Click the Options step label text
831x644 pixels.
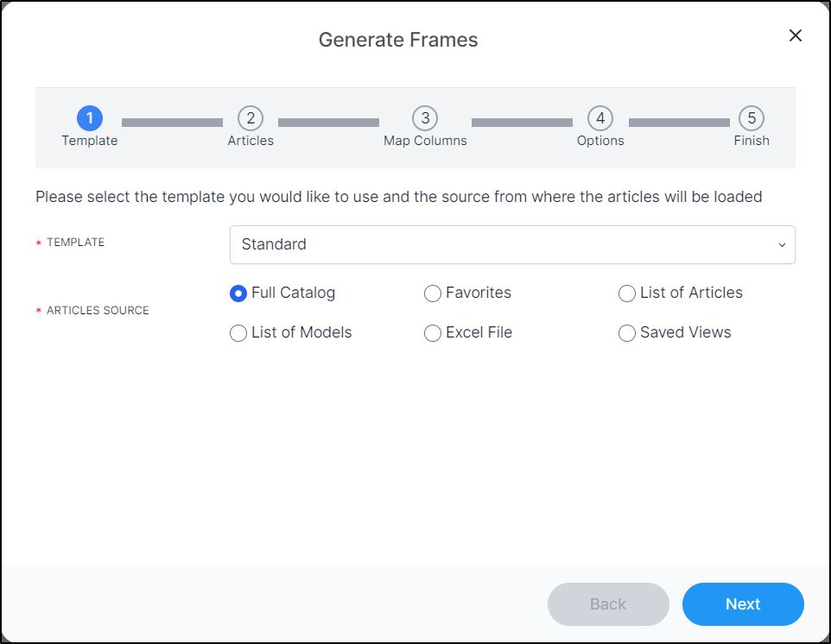tap(599, 140)
